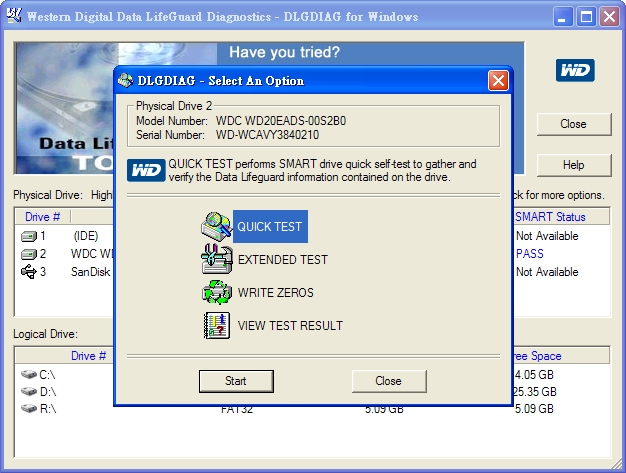Choose the EXTENDED TEST option
Image resolution: width=626 pixels, height=473 pixels.
(x=283, y=260)
